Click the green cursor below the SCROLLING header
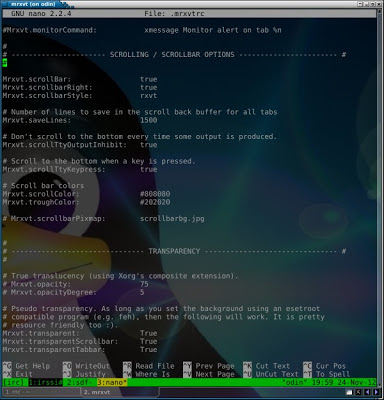The image size is (384, 400). coord(5,63)
